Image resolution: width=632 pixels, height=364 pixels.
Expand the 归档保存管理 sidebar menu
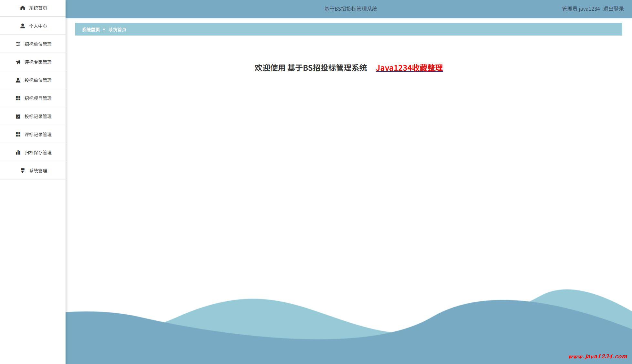(x=38, y=153)
